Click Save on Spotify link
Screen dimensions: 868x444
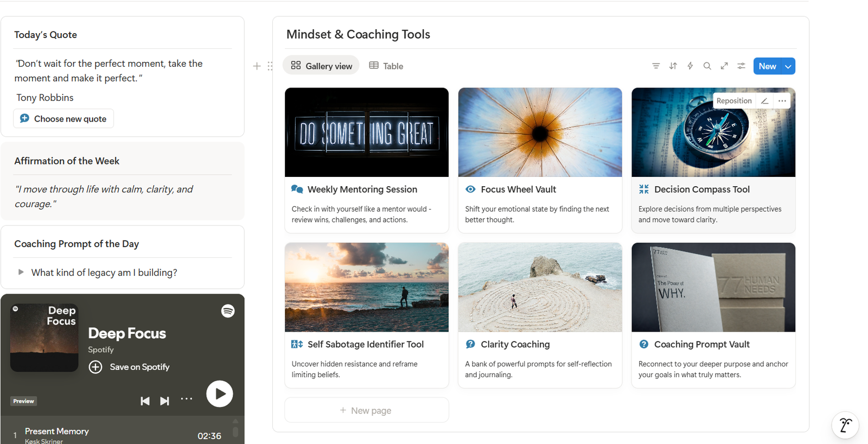point(139,367)
